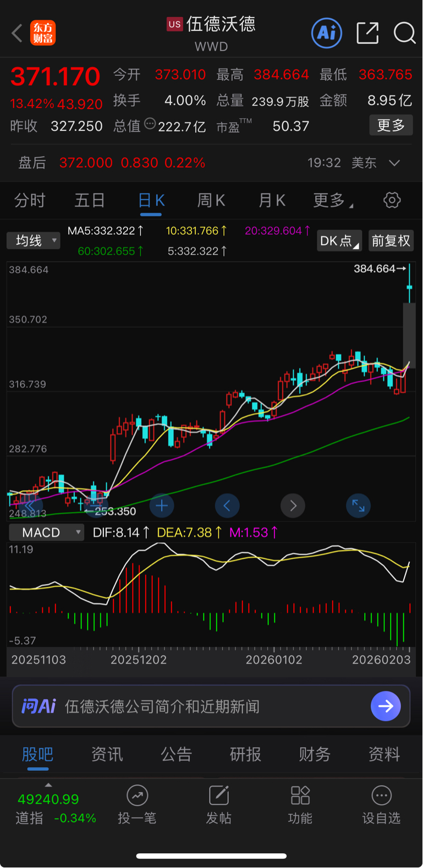Open 发帖 post icon
The width and height of the screenshot is (423, 868).
tap(218, 795)
